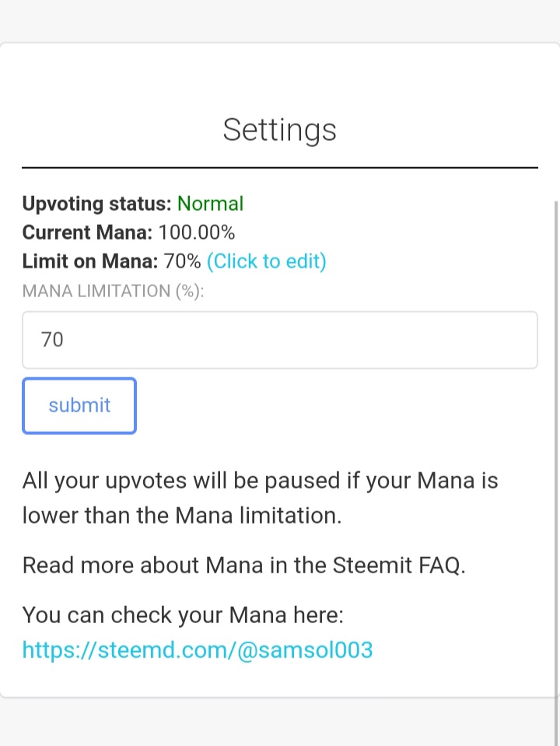Screen dimensions: 560x746
Task: Click the grey background below the settings card
Action: coord(279,723)
